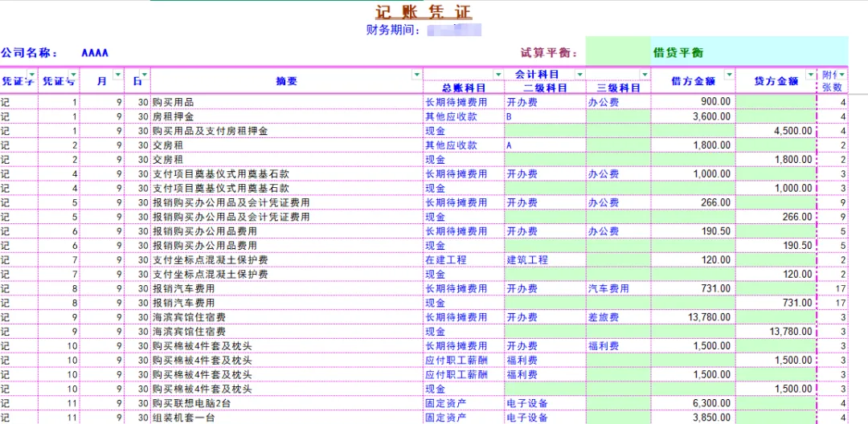Select the debit amount 1,800.00

693,145
